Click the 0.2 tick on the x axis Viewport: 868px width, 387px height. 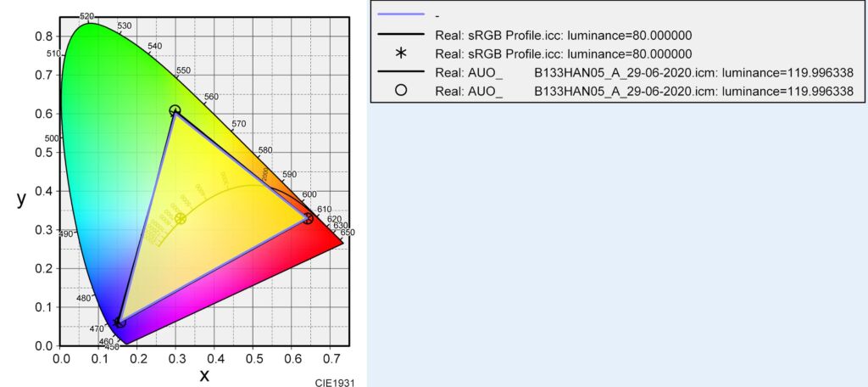(137, 358)
